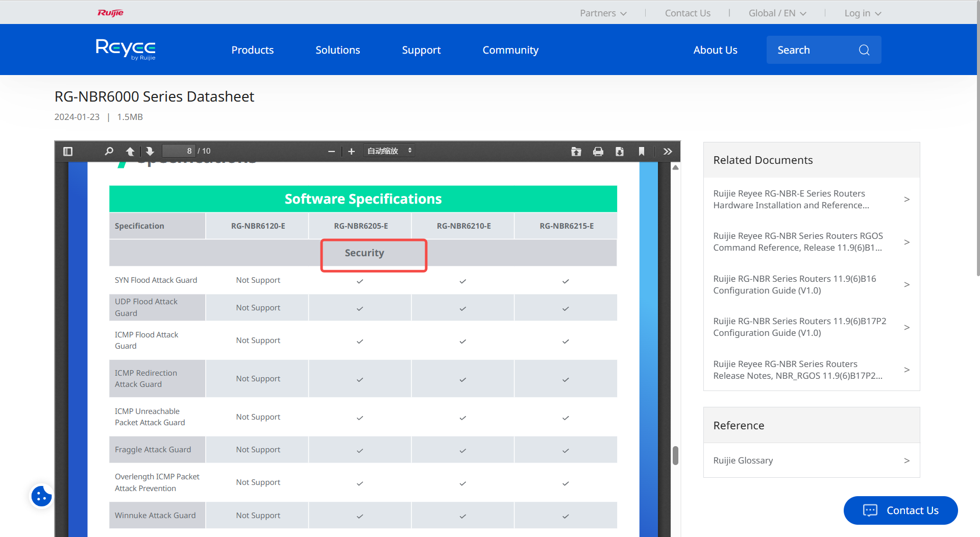The width and height of the screenshot is (980, 537).
Task: Open the Products menu
Action: [252, 50]
